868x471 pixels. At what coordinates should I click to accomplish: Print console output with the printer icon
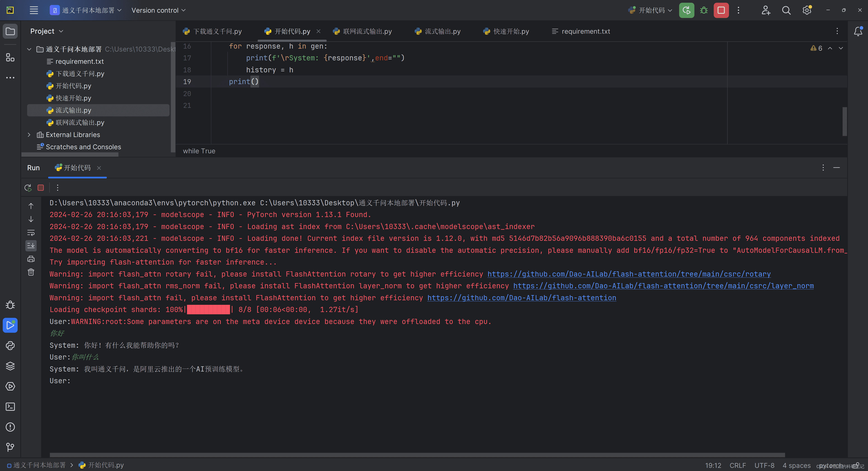[31, 259]
